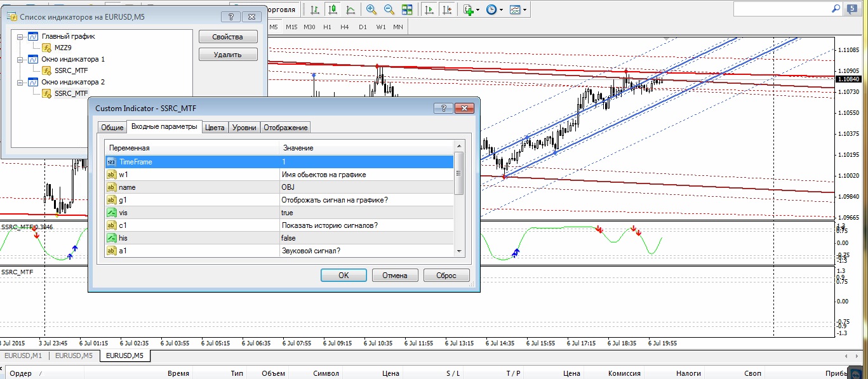Switch to the EURUSD,M1 chart tab
Screen dimensions: 868x379
pyautogui.click(x=25, y=356)
